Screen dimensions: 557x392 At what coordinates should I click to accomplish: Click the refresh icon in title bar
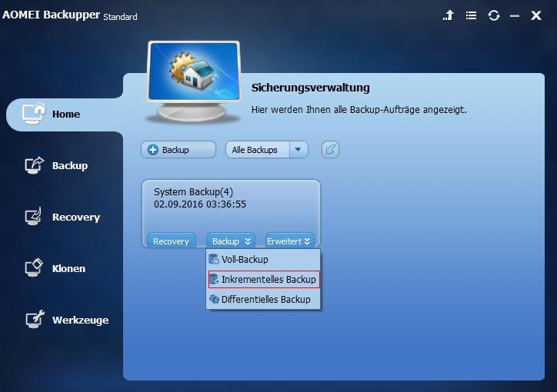coord(494,15)
